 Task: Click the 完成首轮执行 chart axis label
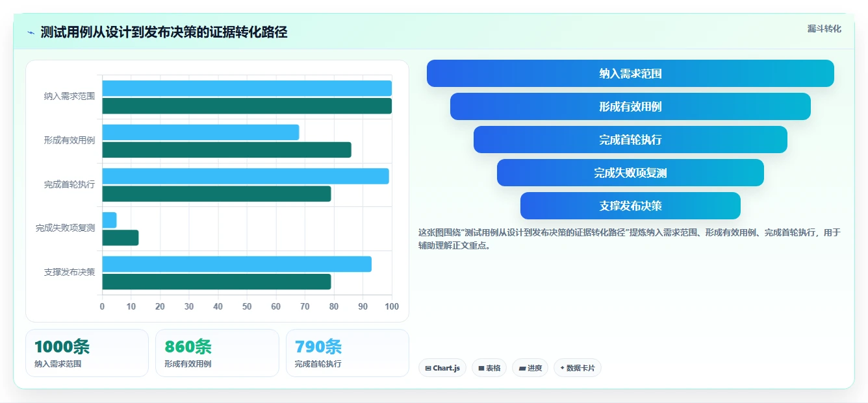point(70,184)
